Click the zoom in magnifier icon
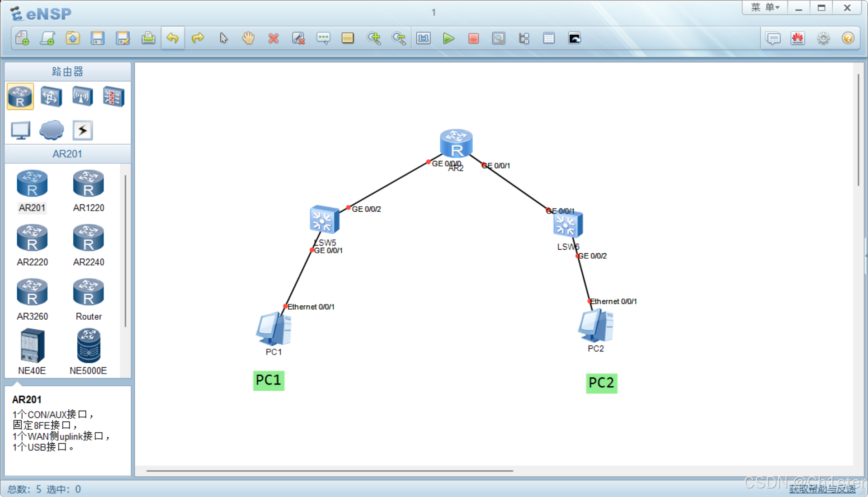The image size is (868, 497). coord(373,38)
